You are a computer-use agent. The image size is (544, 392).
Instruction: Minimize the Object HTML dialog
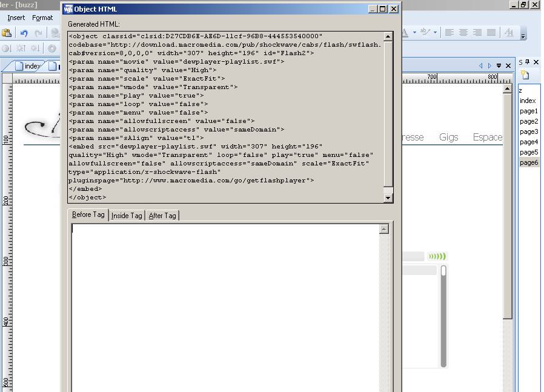[x=373, y=9]
